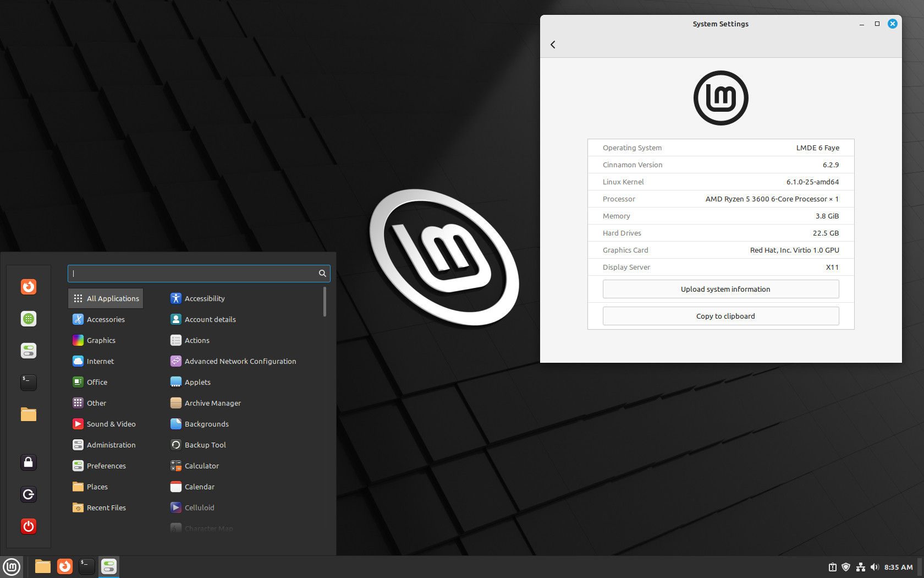Click the Hard Drives 22.5 GB value
924x578 pixels.
pyautogui.click(x=826, y=233)
